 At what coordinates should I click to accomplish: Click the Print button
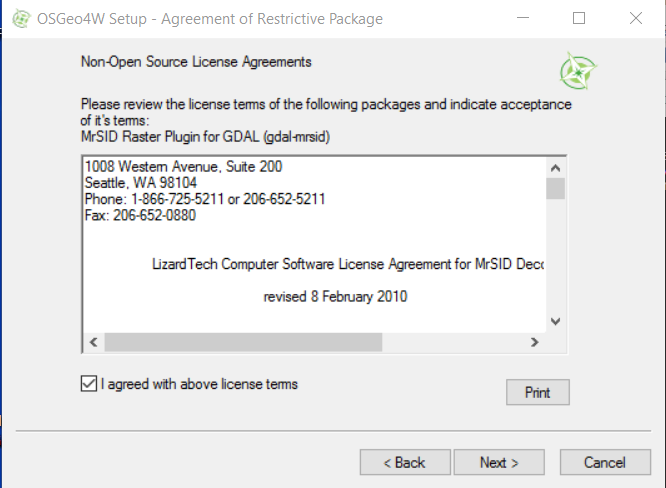(x=537, y=392)
